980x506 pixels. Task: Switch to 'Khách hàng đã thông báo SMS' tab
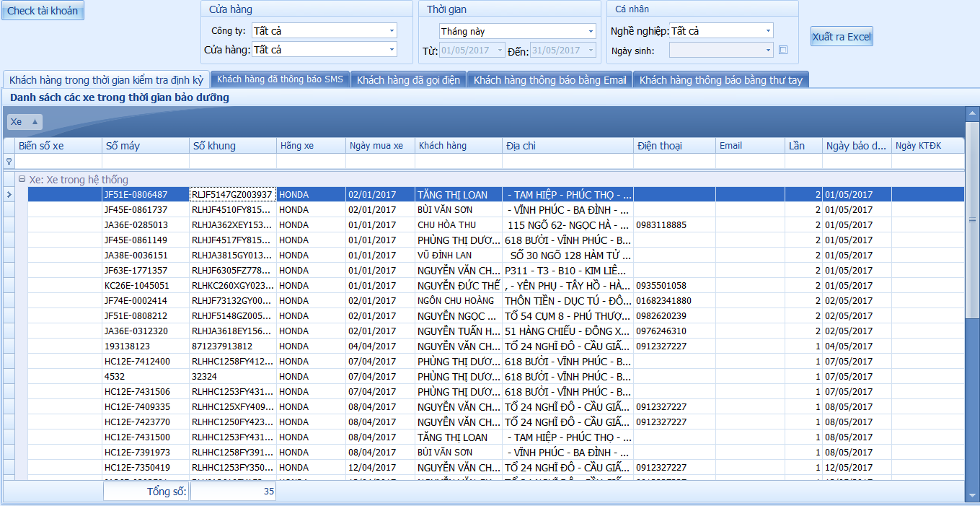[280, 79]
